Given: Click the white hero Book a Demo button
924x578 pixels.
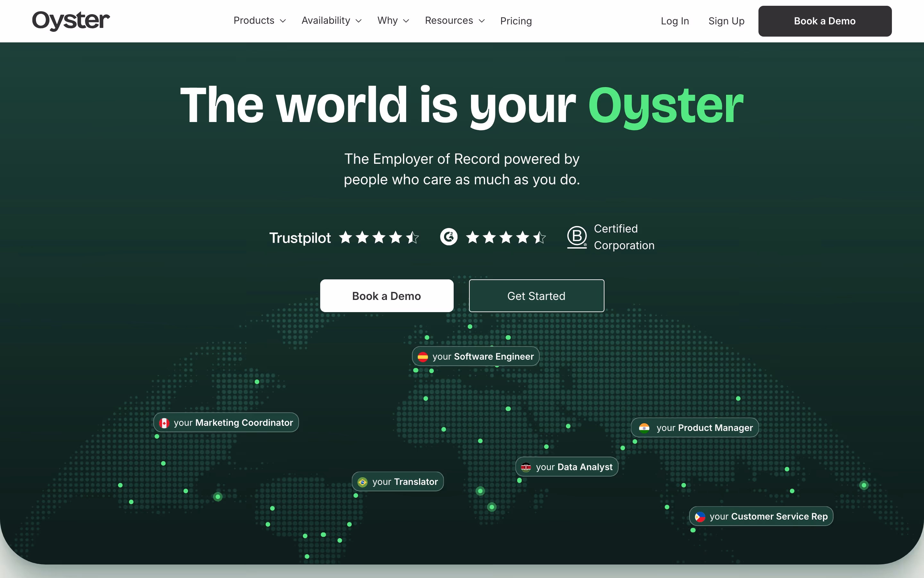Looking at the screenshot, I should [x=387, y=296].
